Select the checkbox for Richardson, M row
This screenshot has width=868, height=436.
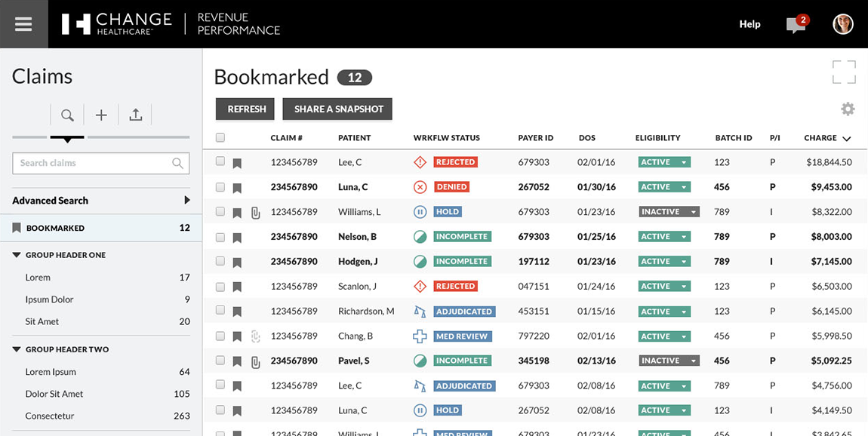coord(220,311)
